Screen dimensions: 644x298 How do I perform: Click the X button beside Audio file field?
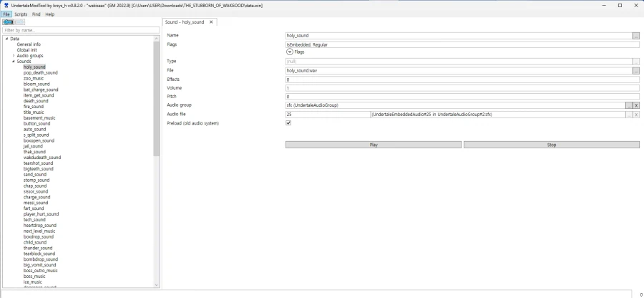tap(636, 115)
